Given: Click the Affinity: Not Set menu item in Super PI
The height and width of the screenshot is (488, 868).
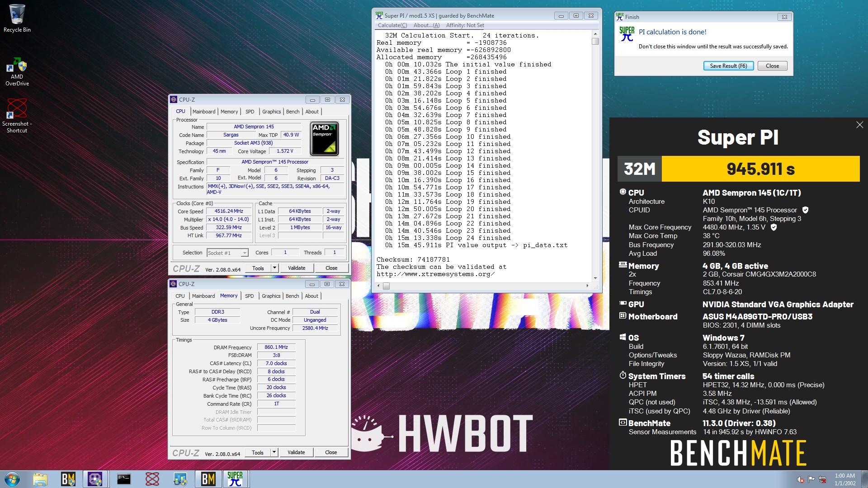Looking at the screenshot, I should (x=465, y=25).
